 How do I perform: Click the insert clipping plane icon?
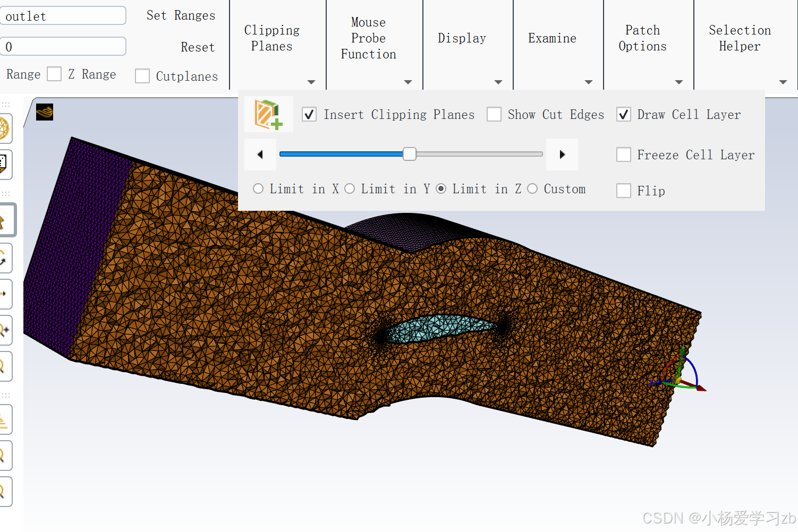[268, 114]
